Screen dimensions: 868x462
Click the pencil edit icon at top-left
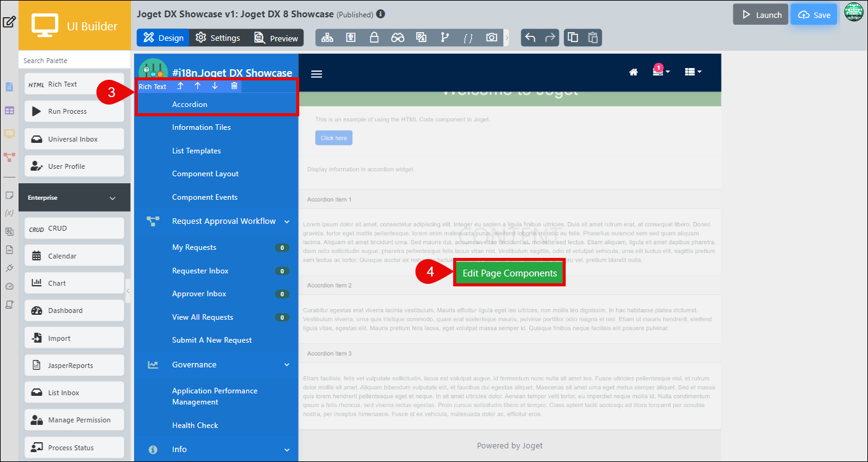[x=9, y=22]
